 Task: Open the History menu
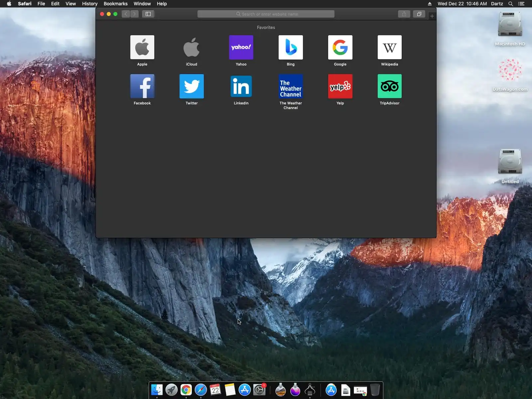click(x=90, y=4)
